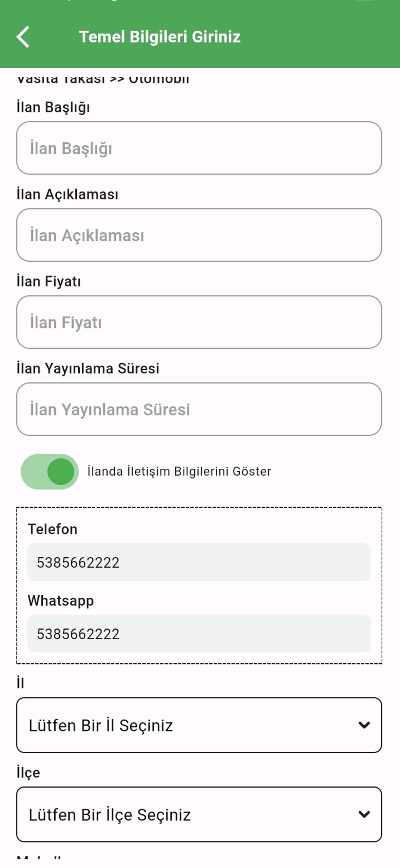This screenshot has height=868, width=400.
Task: Focus the İlan Yayınlama Süresi field
Action: [x=199, y=409]
